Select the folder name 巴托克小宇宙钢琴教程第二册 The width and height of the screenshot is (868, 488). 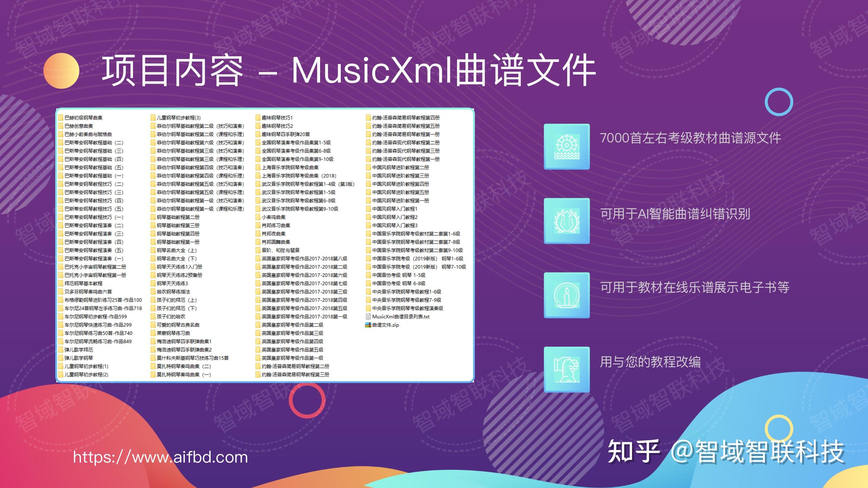click(95, 267)
